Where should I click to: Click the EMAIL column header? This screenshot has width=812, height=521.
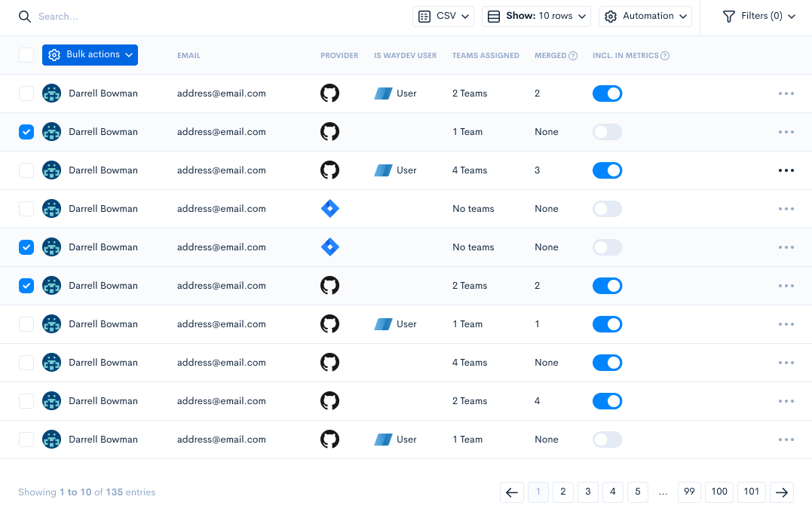click(188, 55)
